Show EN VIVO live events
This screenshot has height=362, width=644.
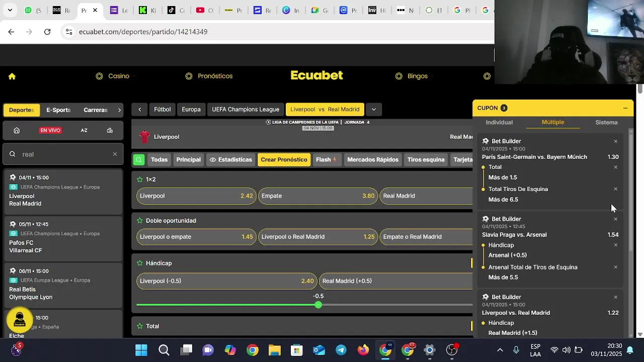click(50, 130)
